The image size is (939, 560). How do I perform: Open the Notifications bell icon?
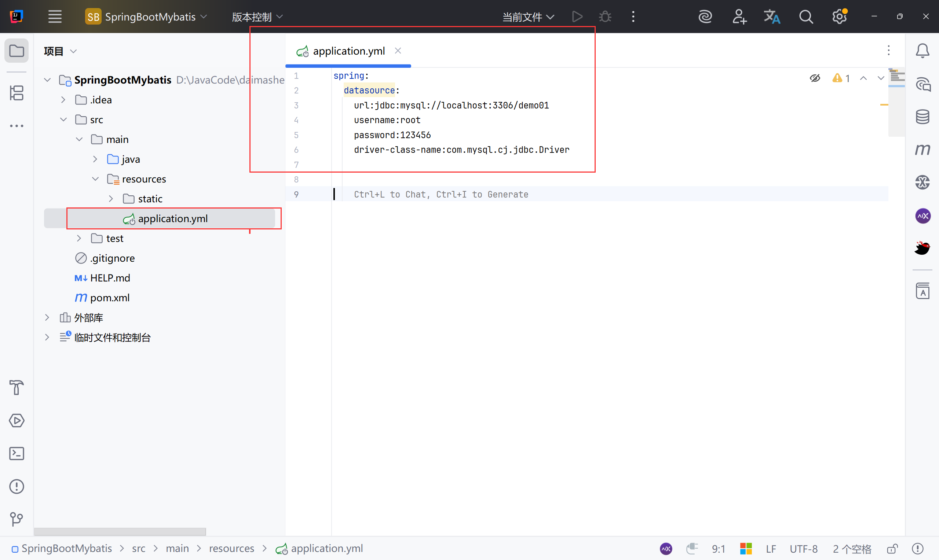[922, 51]
